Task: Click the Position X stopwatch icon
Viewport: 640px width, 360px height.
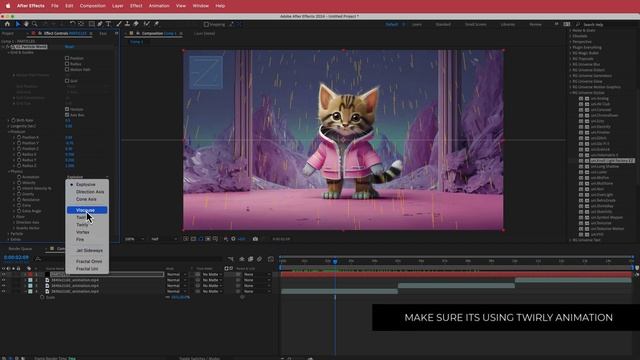Action: coord(19,138)
